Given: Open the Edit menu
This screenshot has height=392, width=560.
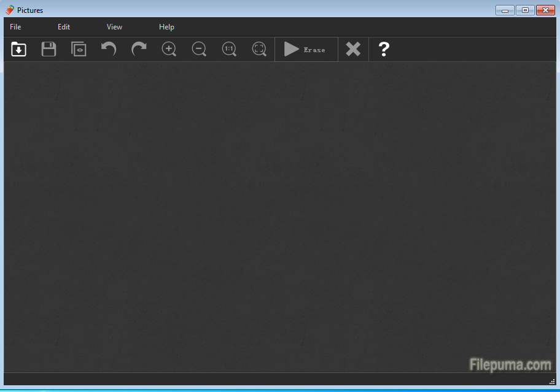Looking at the screenshot, I should click(64, 27).
